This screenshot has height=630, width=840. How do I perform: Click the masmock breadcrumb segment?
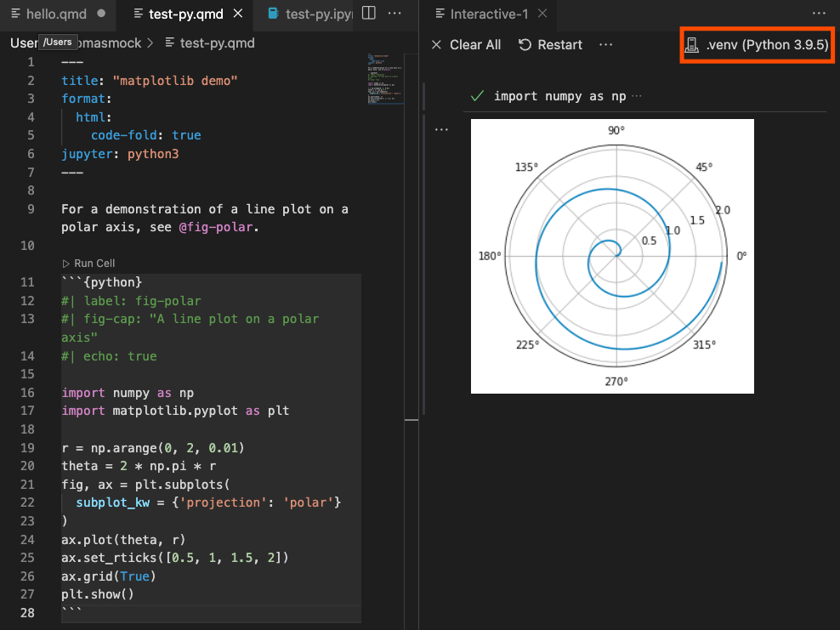[110, 43]
